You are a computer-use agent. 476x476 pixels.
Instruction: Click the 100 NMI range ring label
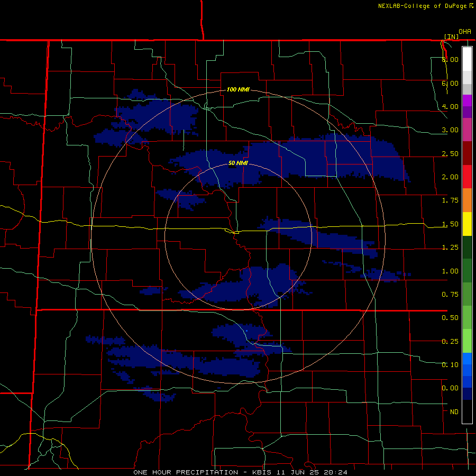pyautogui.click(x=239, y=89)
